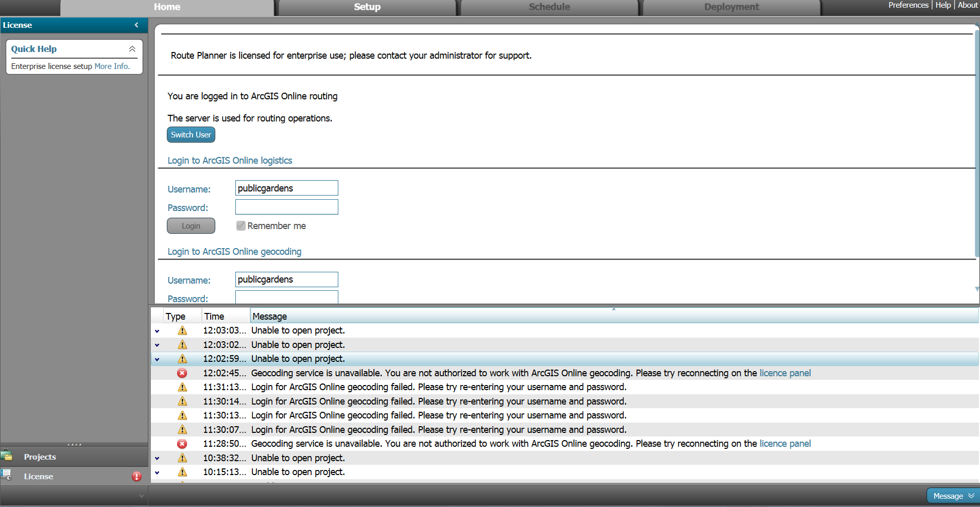Viewport: 980px width, 507px height.
Task: Open licence panel link in 11:28:50 message
Action: (x=785, y=444)
